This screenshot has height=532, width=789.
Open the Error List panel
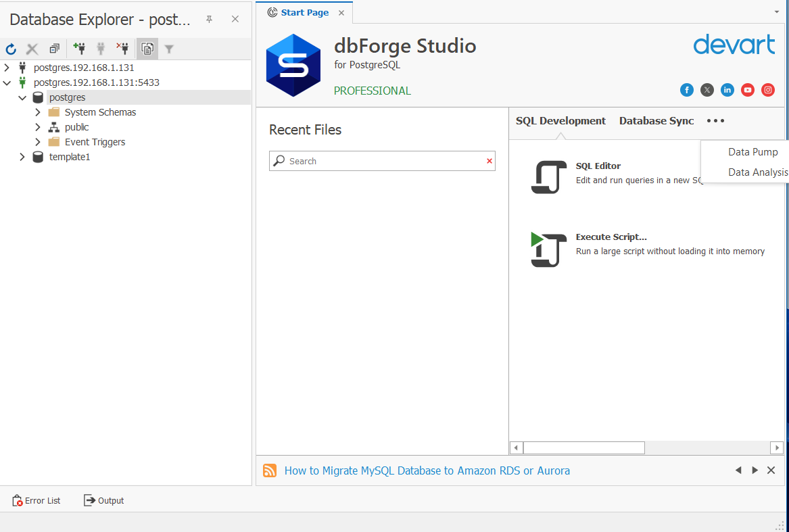(37, 500)
